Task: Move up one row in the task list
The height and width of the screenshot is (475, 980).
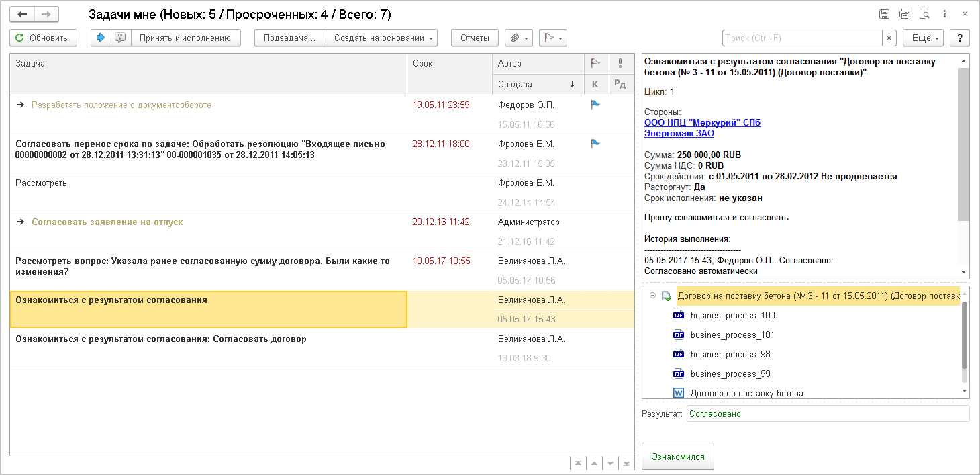Action: click(x=594, y=463)
